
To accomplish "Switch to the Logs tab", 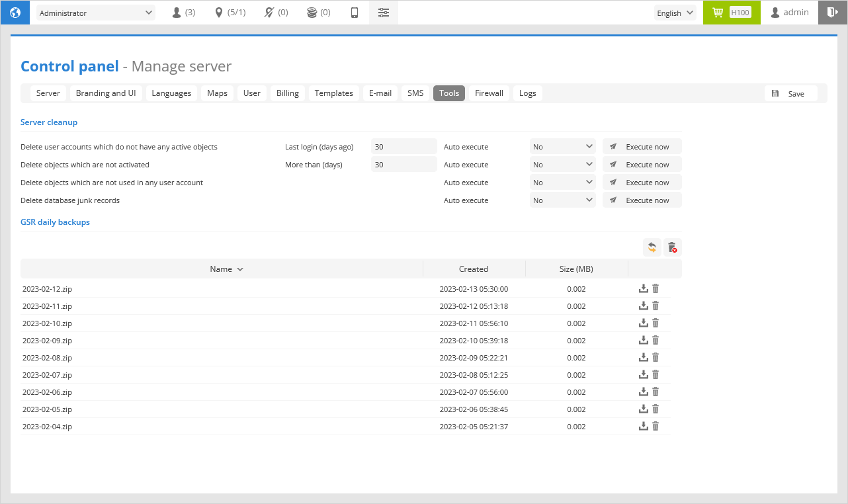I will pyautogui.click(x=528, y=93).
